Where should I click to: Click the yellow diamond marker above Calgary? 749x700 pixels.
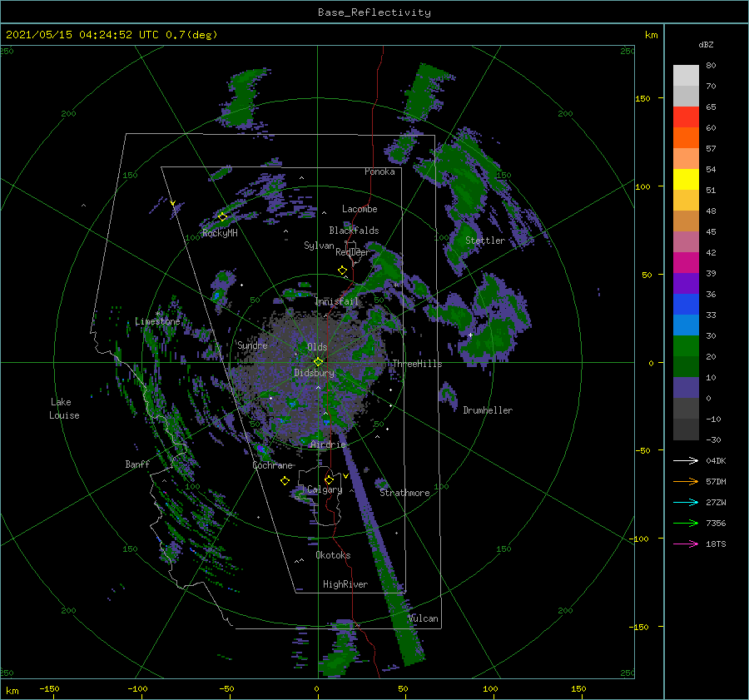329,479
